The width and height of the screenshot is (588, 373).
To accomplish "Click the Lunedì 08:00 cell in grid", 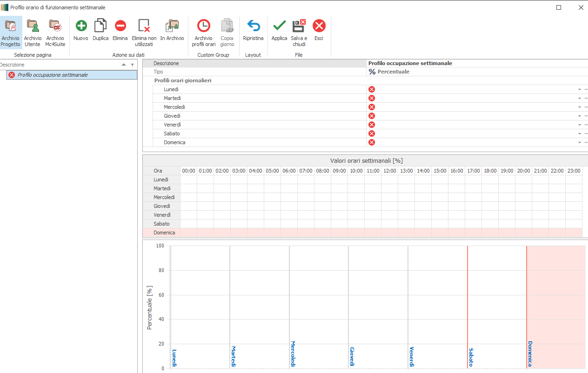I will coord(322,180).
